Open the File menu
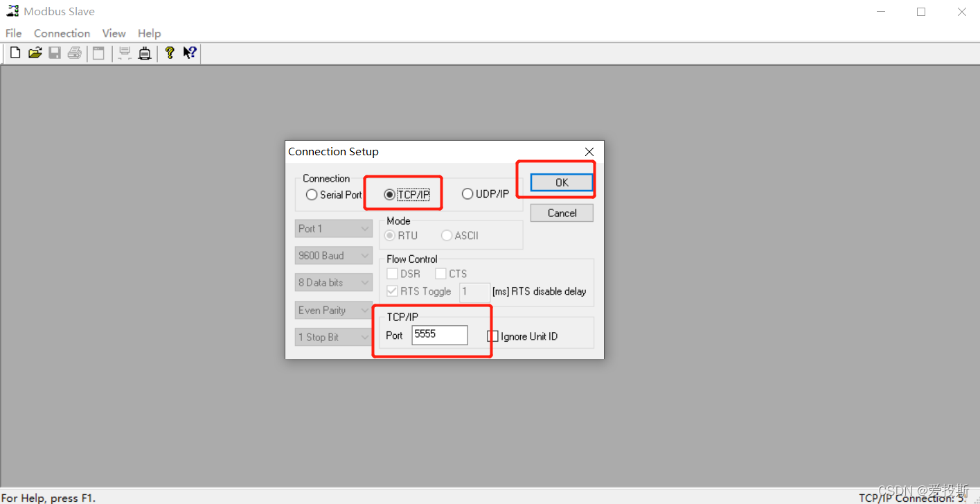Image resolution: width=980 pixels, height=504 pixels. pyautogui.click(x=14, y=33)
